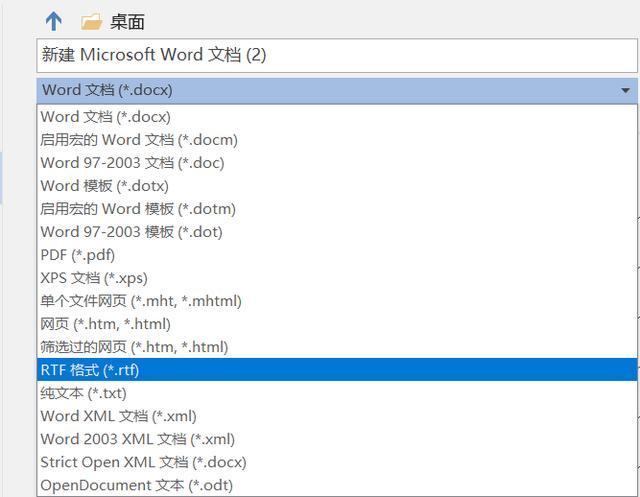
Task: Click the 桌面 folder icon
Action: pyautogui.click(x=91, y=22)
